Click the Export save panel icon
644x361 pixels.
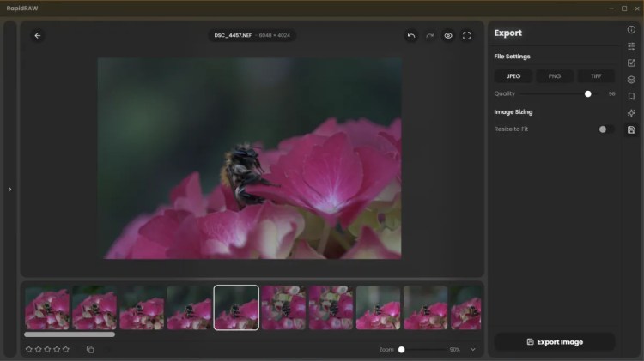631,129
